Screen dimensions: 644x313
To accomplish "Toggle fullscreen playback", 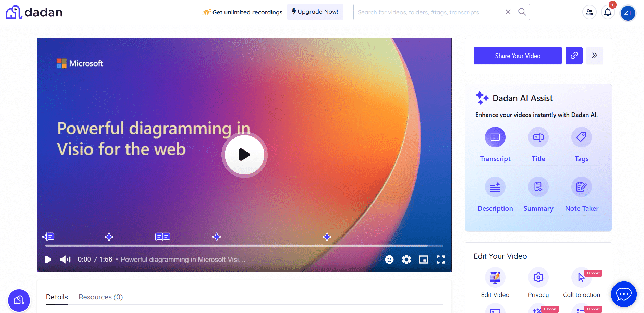I will pos(441,260).
